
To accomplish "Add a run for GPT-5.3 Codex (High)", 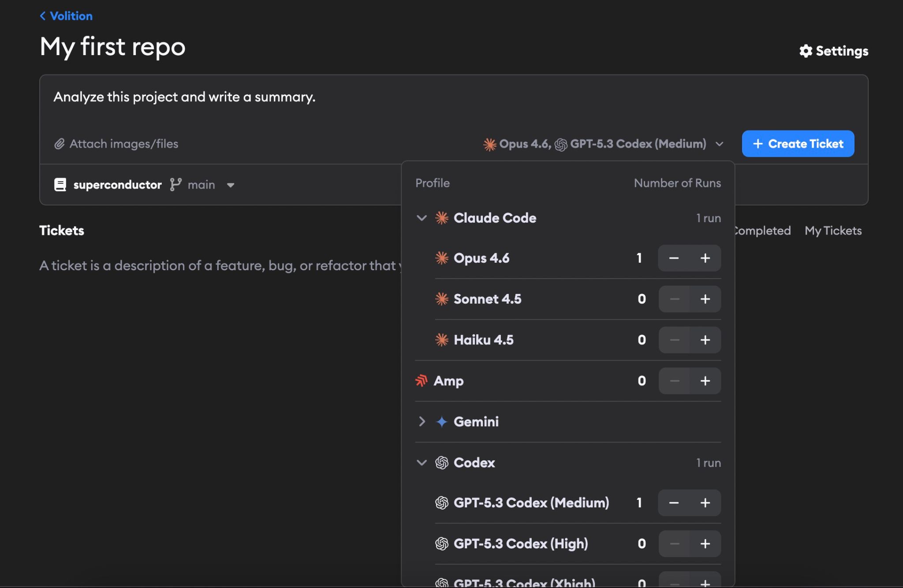I will (705, 543).
